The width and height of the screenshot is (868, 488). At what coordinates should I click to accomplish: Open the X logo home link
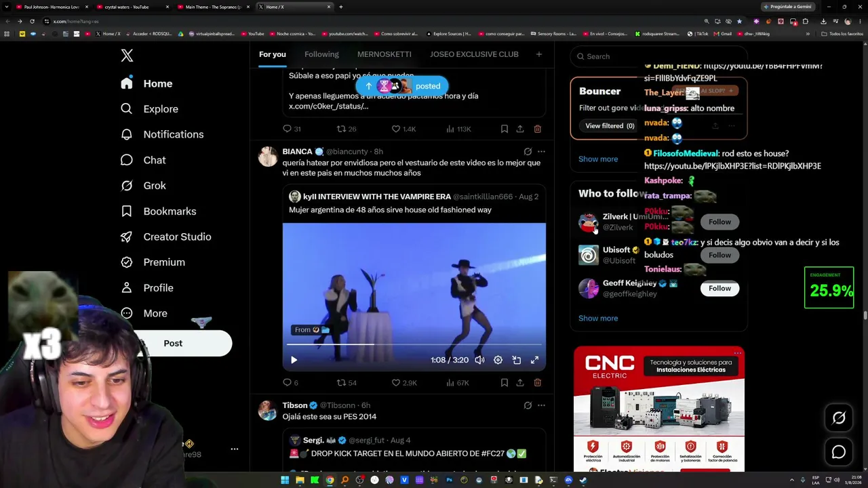127,56
